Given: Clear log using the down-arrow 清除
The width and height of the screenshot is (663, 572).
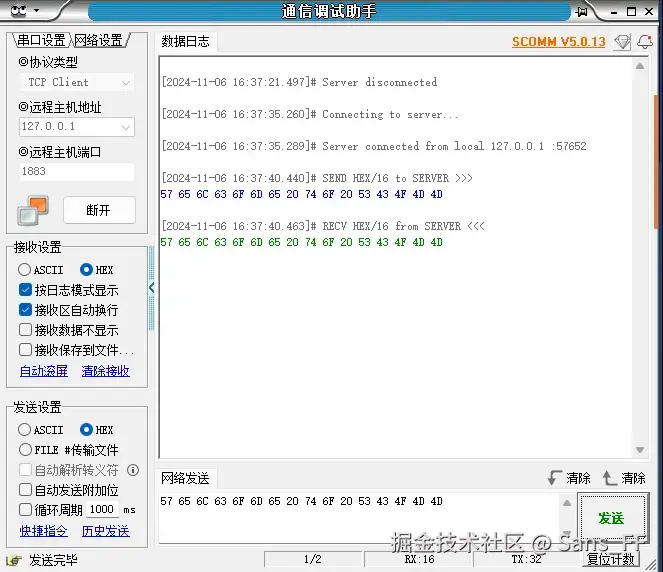Looking at the screenshot, I should tap(569, 478).
